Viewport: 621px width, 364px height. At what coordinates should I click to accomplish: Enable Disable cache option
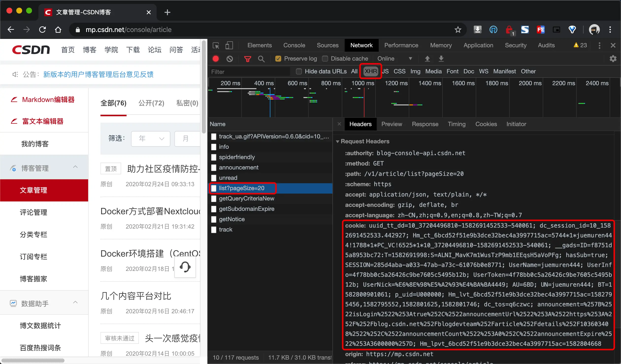pos(325,59)
